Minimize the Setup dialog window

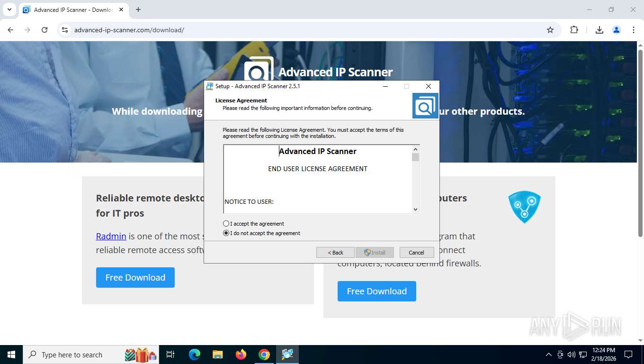point(385,86)
